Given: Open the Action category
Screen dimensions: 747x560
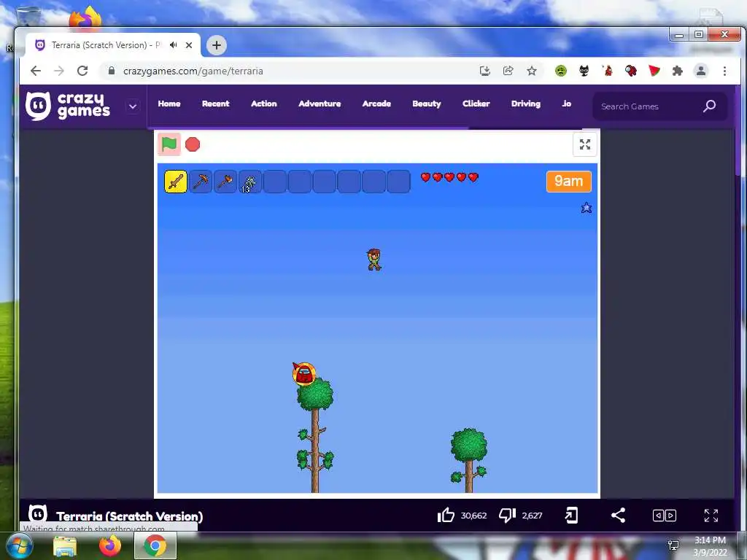Looking at the screenshot, I should 264,104.
